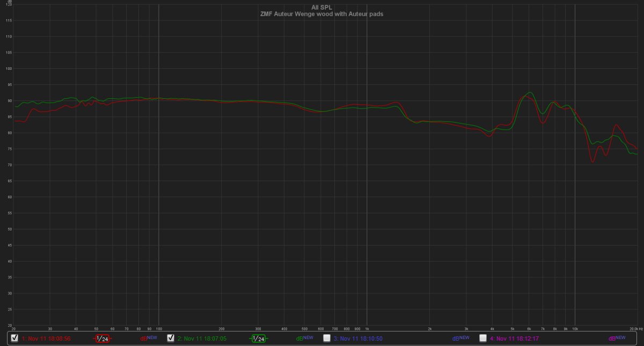
Task: Select the green trace label Nov 11 18:07:05
Action: coord(202,338)
